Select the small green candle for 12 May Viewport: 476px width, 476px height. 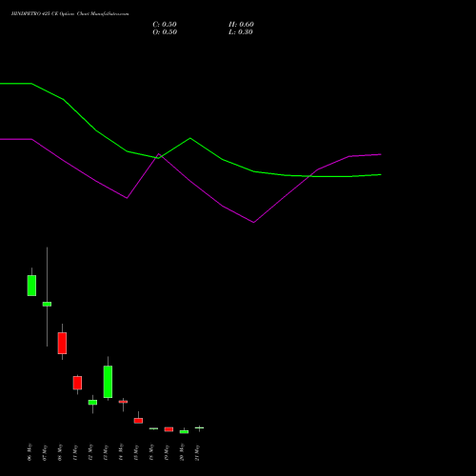pos(92,402)
